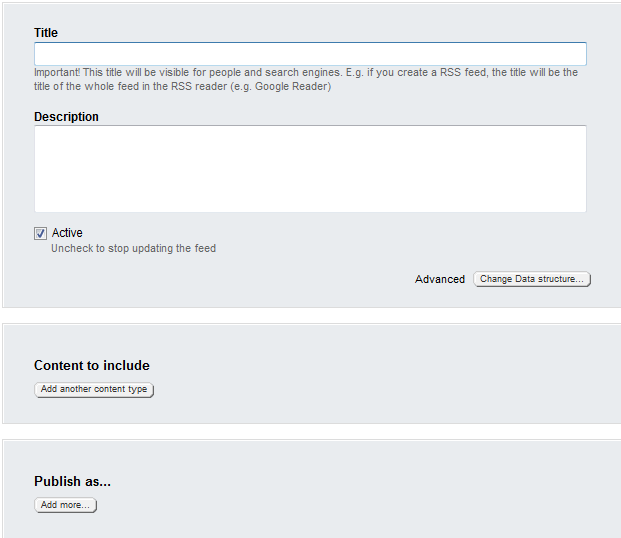
Task: Click the 'title of the whole feed' text line
Action: [x=120, y=87]
